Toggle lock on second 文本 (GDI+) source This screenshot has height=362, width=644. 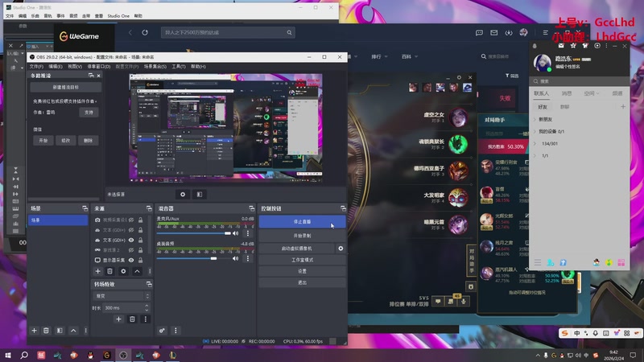pos(140,240)
